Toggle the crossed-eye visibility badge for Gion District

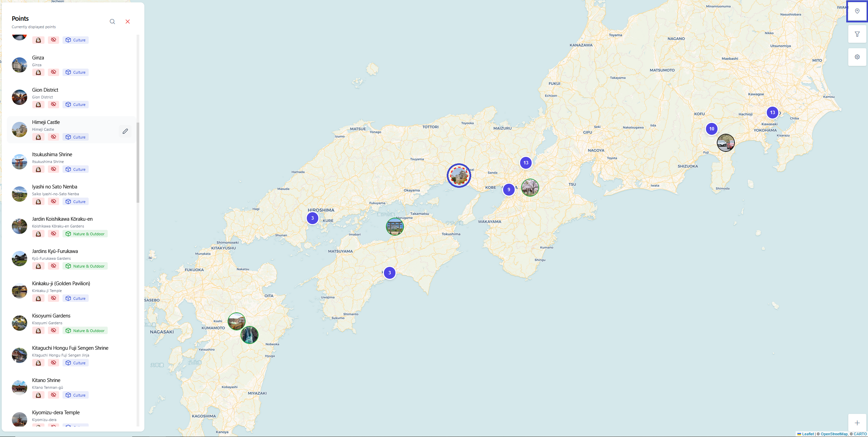click(x=54, y=105)
